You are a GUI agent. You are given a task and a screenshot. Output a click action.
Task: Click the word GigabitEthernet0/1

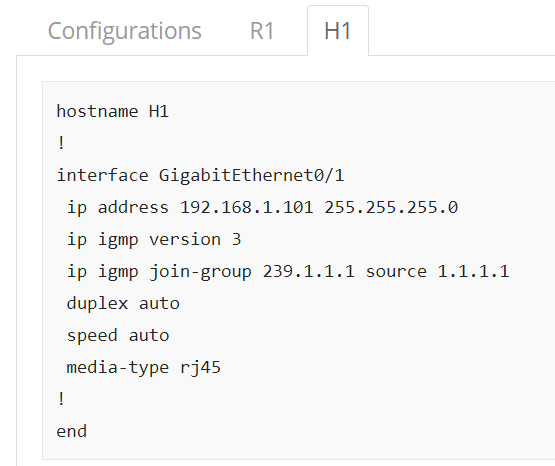(251, 176)
